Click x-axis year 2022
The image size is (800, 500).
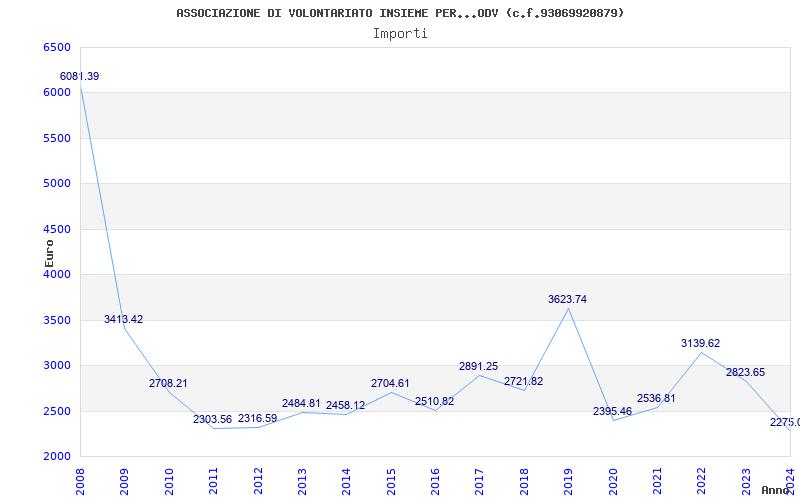(702, 482)
